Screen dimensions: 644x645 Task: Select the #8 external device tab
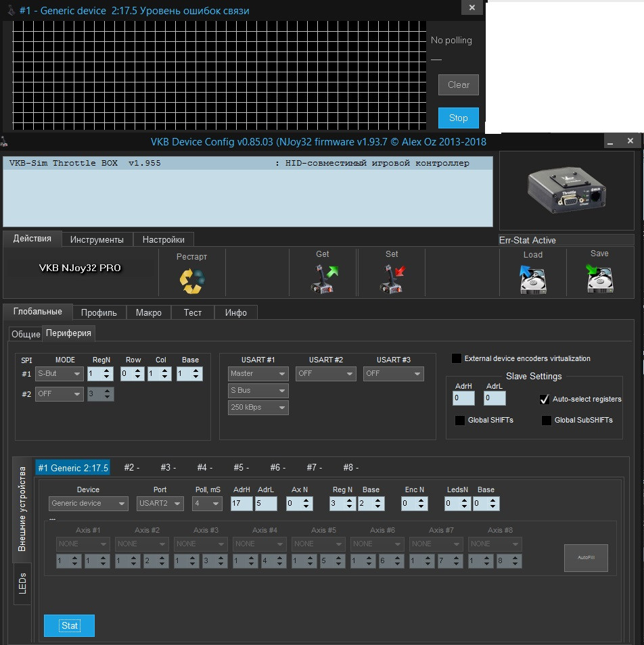(350, 468)
